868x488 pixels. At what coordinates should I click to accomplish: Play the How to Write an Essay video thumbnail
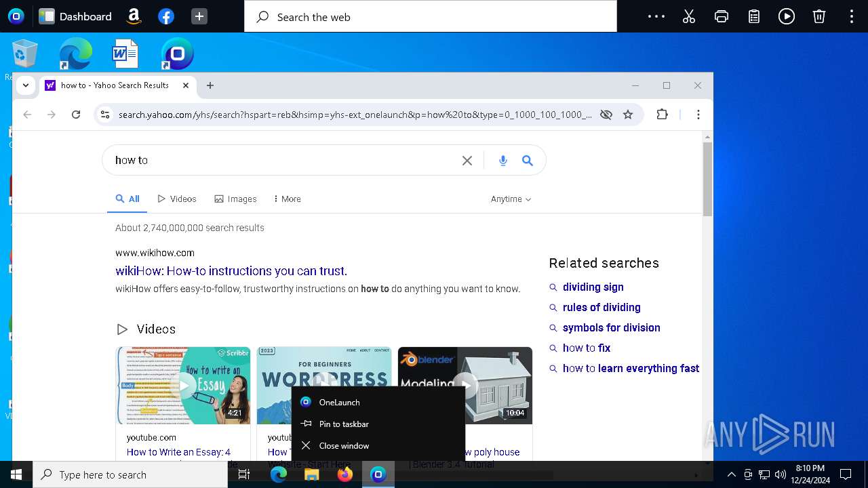(183, 386)
